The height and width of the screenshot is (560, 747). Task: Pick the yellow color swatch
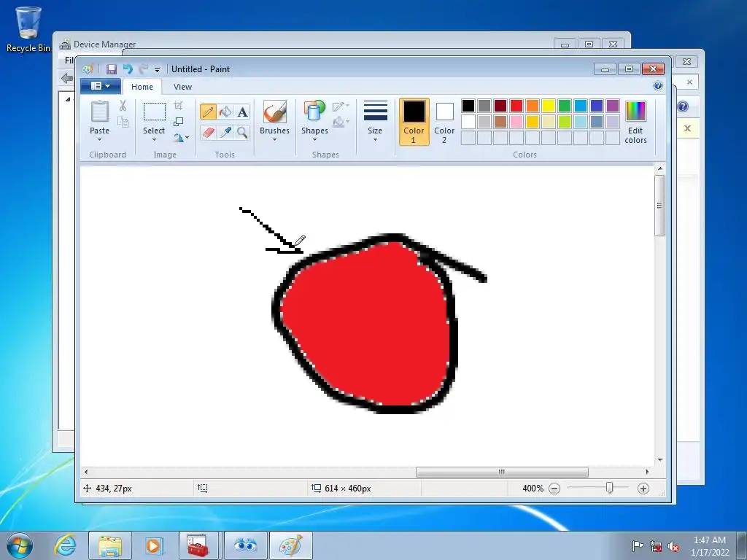click(x=549, y=106)
